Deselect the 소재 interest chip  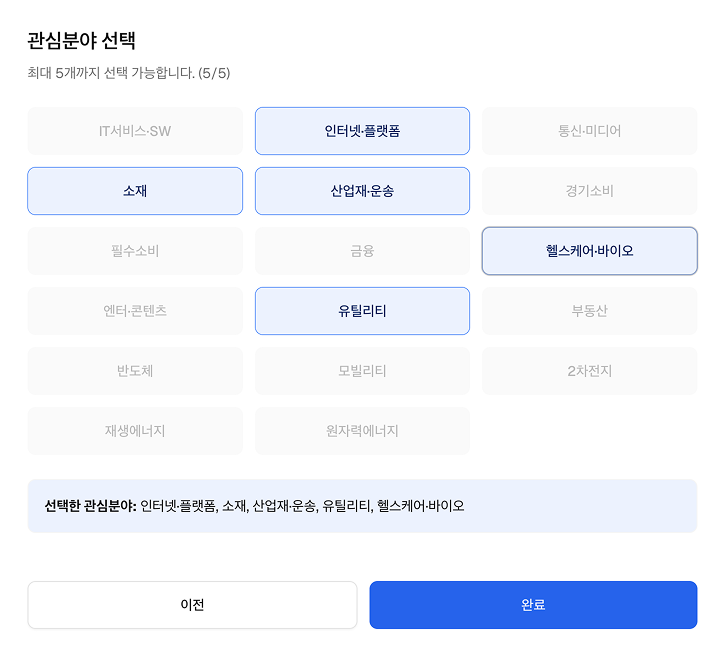coord(135,191)
